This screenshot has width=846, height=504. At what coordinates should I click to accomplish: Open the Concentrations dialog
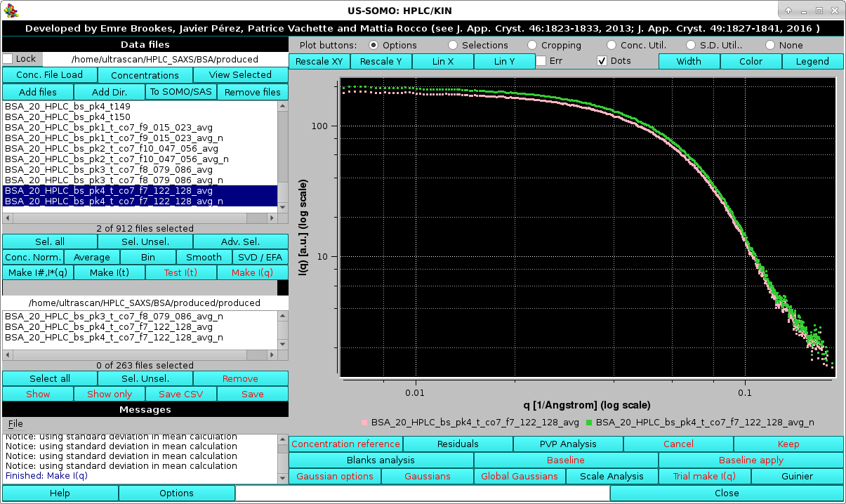(x=144, y=74)
